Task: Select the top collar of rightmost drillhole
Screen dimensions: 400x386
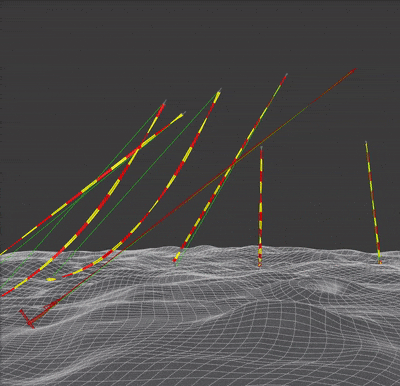Action: point(366,143)
